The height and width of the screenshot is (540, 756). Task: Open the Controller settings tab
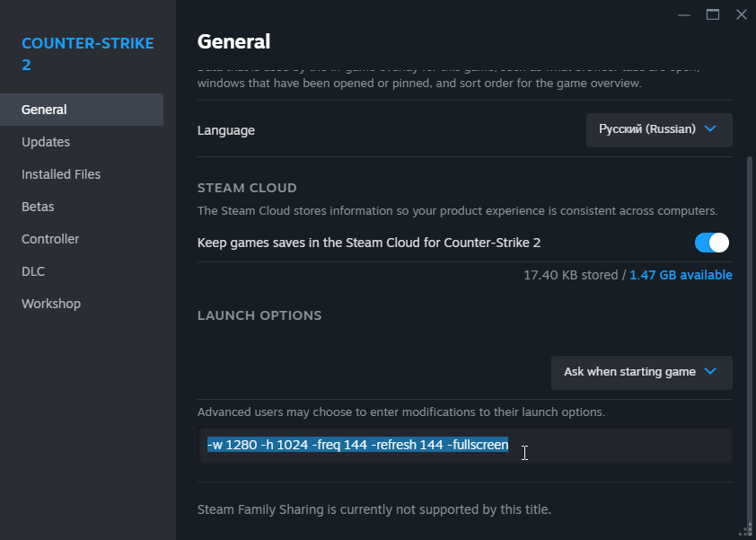tap(50, 239)
